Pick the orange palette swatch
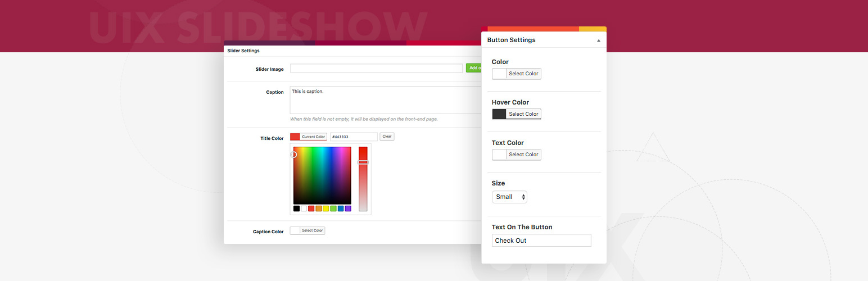The image size is (868, 281). tap(319, 209)
